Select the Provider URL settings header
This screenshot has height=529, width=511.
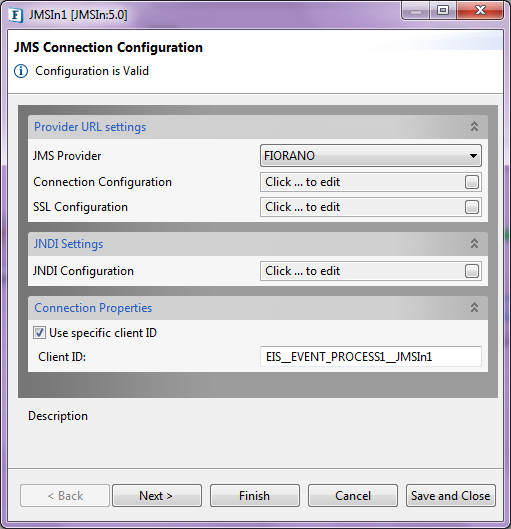pyautogui.click(x=90, y=127)
